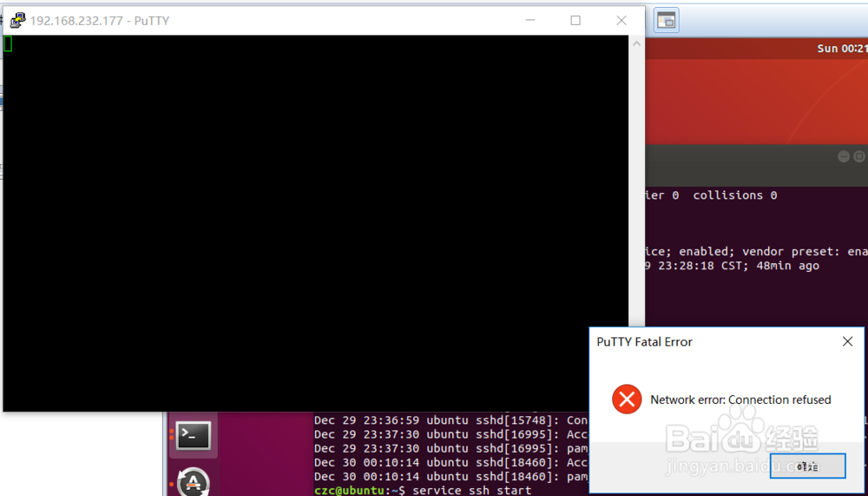Open Terminal from the Ubuntu dock

(x=194, y=435)
